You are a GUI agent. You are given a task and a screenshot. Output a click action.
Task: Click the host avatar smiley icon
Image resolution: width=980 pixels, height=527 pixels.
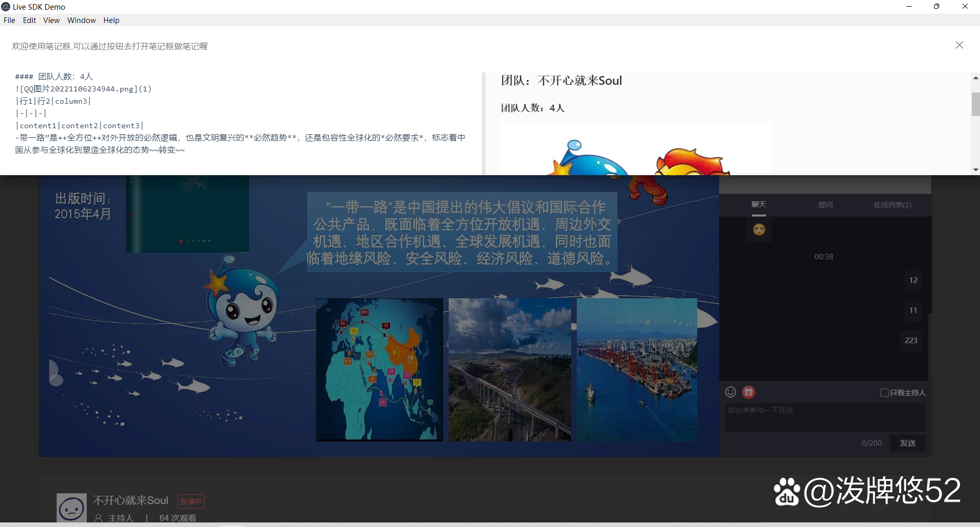[x=71, y=508]
